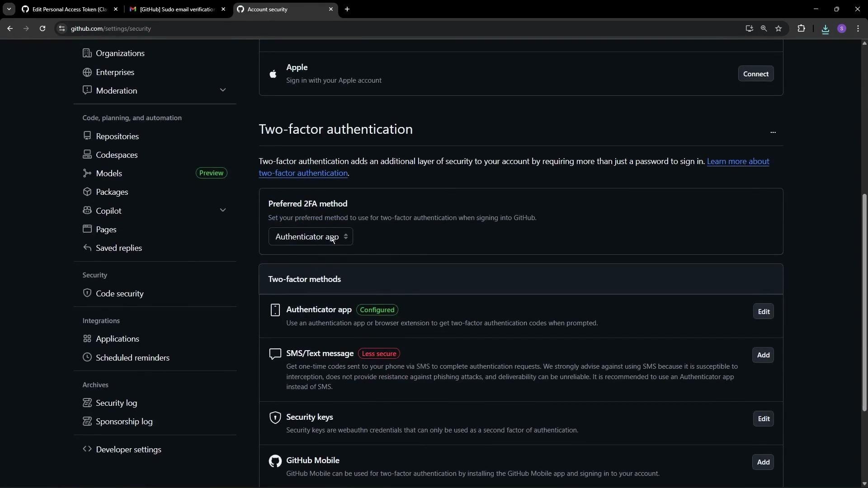Image resolution: width=868 pixels, height=488 pixels.
Task: Expand the Moderation section chevron
Action: (x=223, y=90)
